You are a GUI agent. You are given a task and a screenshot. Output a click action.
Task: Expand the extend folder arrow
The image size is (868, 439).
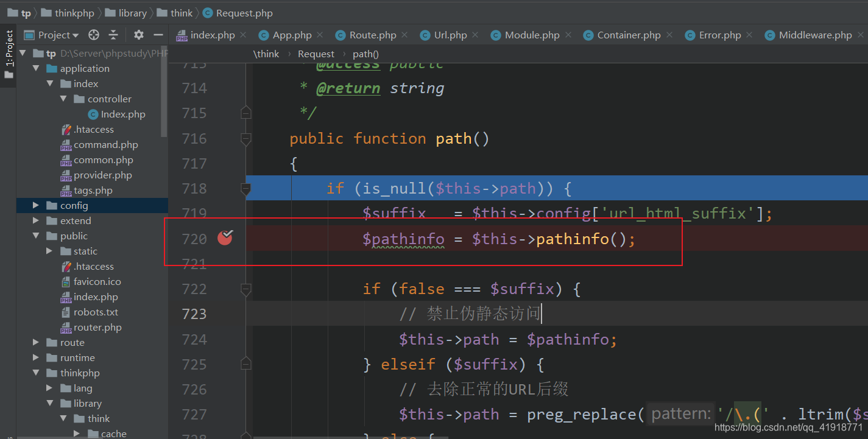36,220
